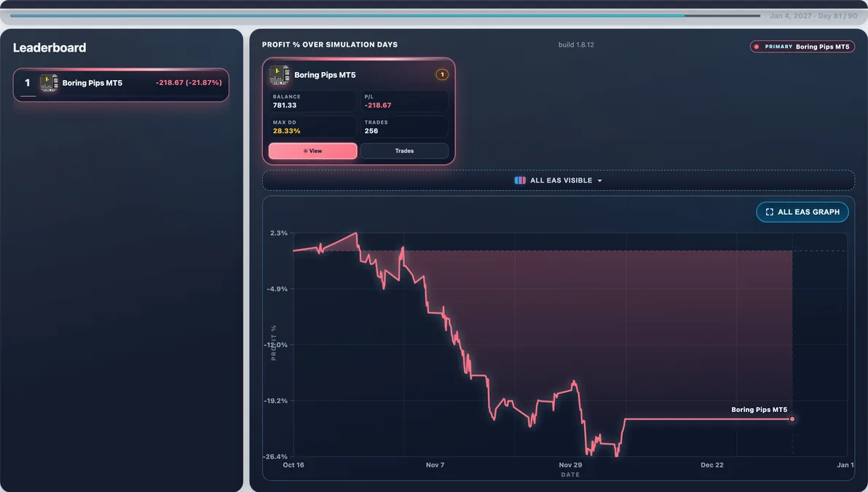868x492 pixels.
Task: Click the rank 1 badge on EA card
Action: click(x=442, y=75)
